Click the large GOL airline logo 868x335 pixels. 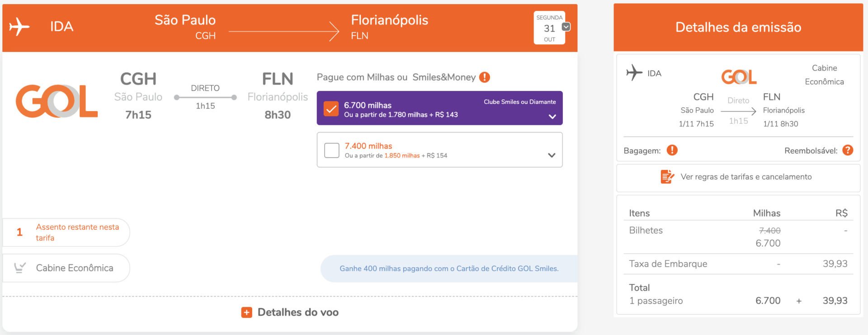coord(57,101)
